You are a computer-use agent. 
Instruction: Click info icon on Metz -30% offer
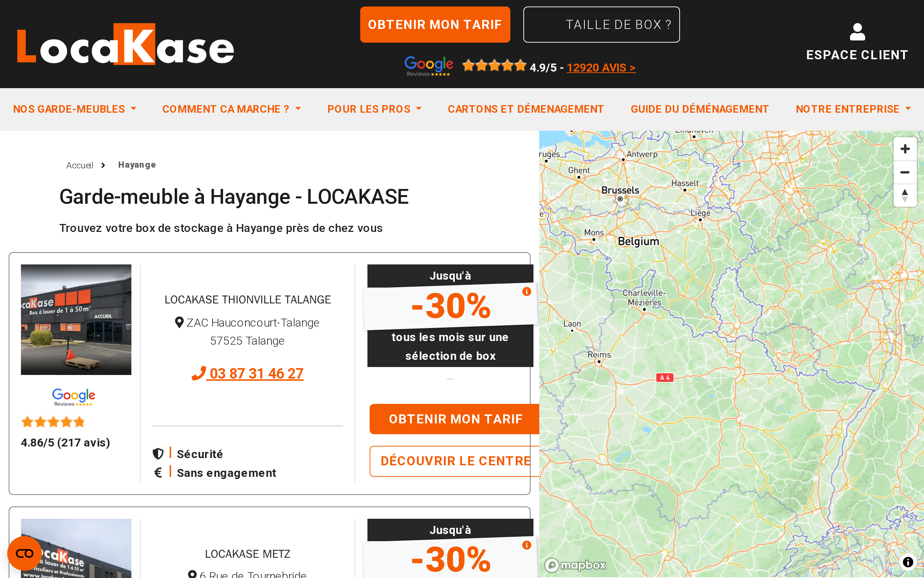tap(527, 545)
